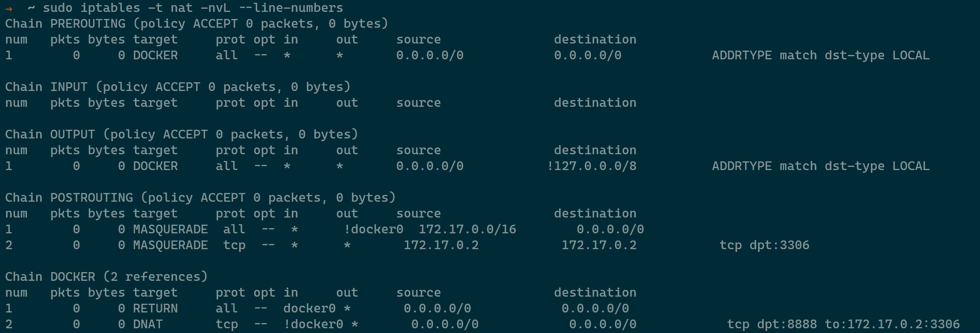Click the second MASQUERADE target with tcp
The image size is (980, 333).
(x=171, y=245)
